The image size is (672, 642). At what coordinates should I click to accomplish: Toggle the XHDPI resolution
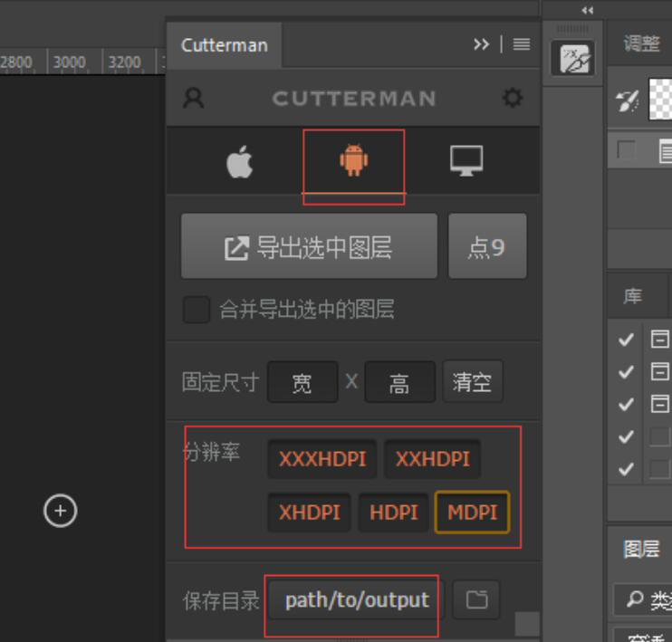click(x=310, y=513)
